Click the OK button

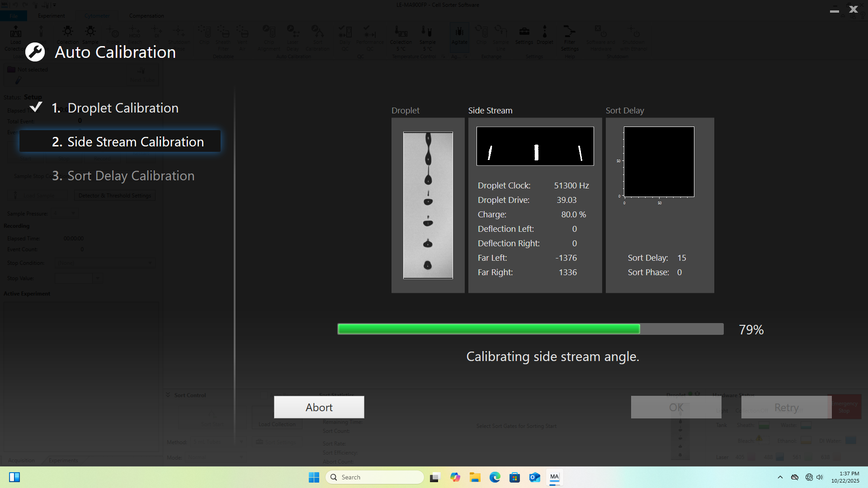[676, 407]
